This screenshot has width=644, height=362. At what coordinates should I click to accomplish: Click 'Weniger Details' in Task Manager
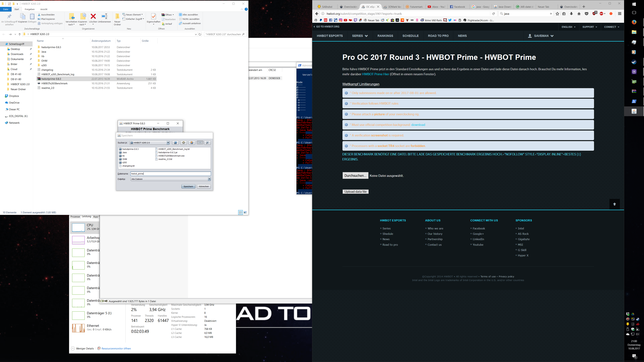click(82, 349)
